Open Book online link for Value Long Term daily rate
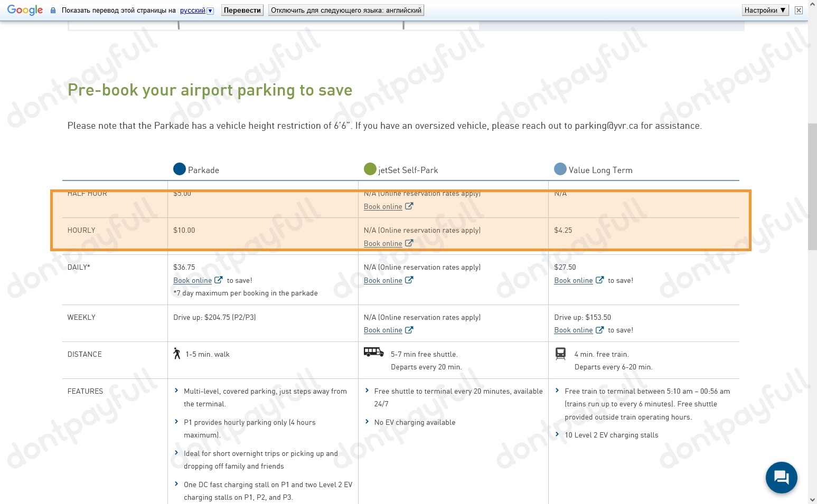The image size is (817, 504). click(574, 280)
